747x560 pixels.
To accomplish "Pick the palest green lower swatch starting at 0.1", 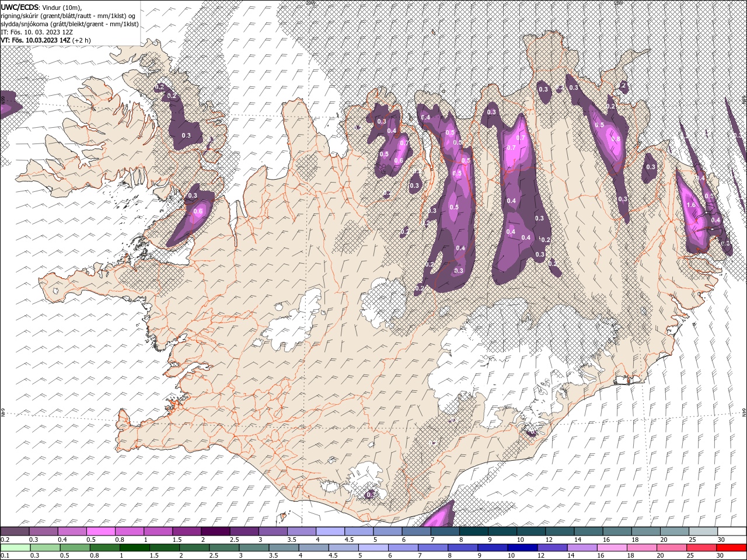I will 15,548.
